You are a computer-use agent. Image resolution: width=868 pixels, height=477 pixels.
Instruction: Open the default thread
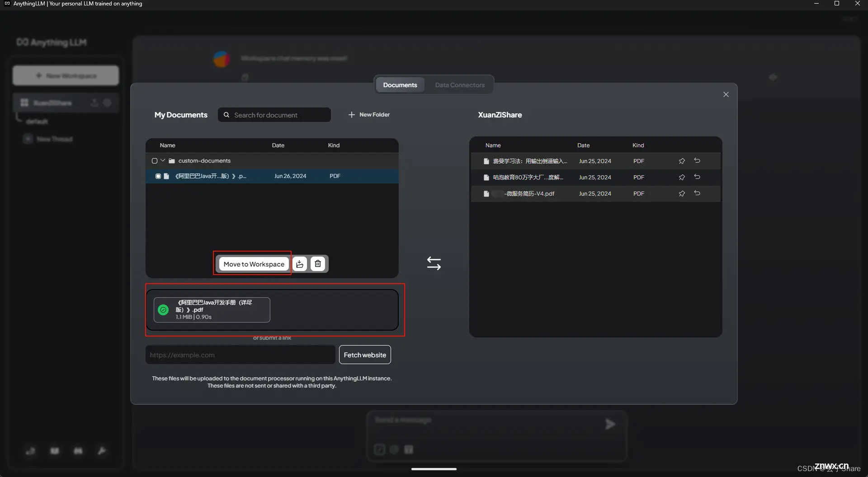pos(37,122)
